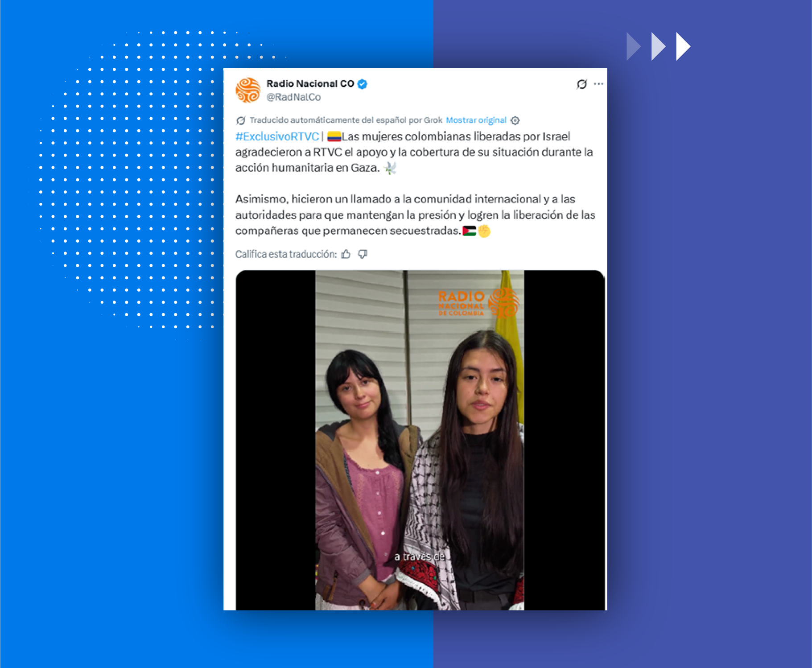Click the Radio Nacional CO profile avatar
This screenshot has height=668, width=812.
(248, 90)
